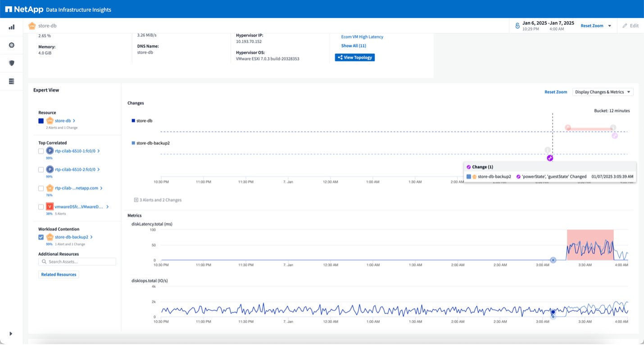Open the dashboards bar-chart icon in sidebar
The height and width of the screenshot is (345, 644).
pyautogui.click(x=12, y=27)
